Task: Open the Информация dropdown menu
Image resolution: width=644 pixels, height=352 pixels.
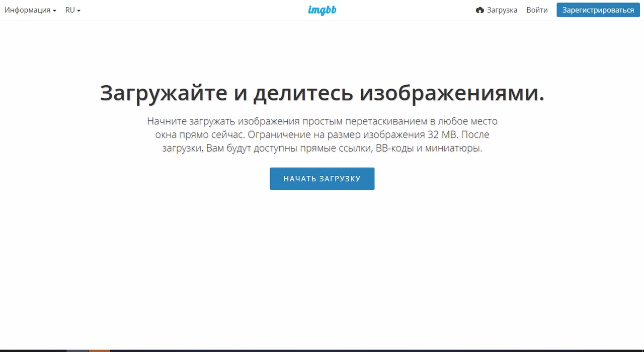Action: [x=30, y=10]
